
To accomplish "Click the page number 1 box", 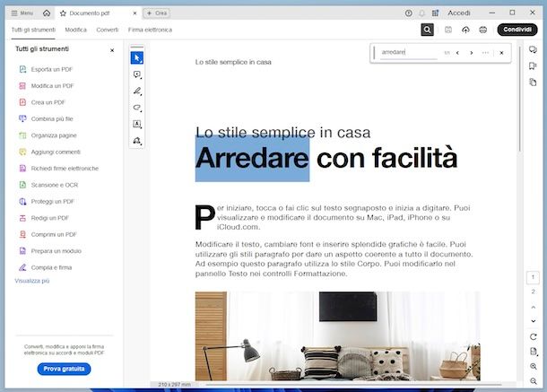I will click(533, 277).
